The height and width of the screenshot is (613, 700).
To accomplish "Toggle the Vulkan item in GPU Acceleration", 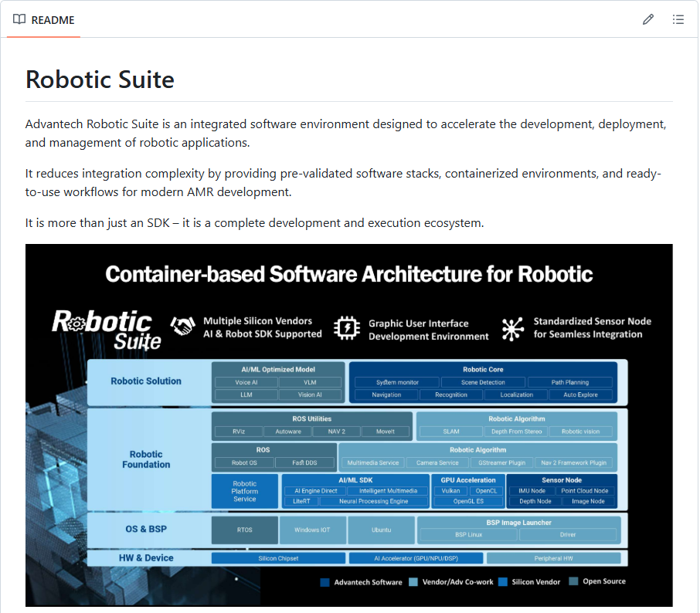I will (x=450, y=490).
